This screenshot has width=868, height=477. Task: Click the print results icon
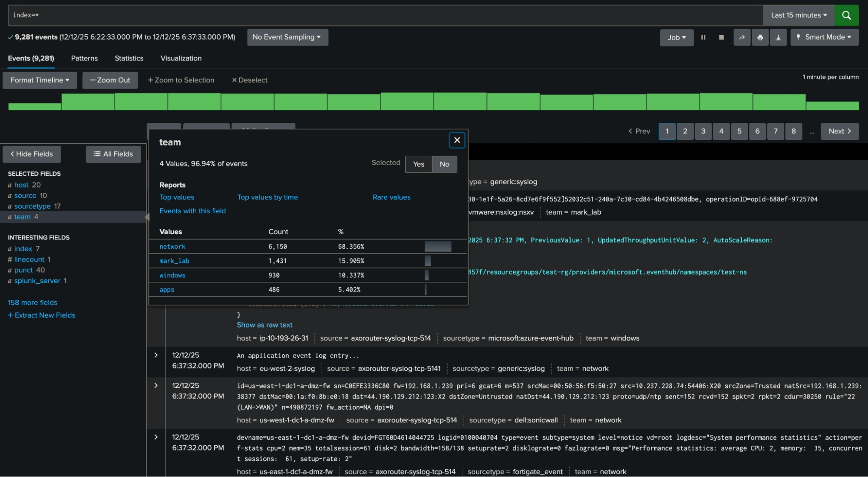pos(760,37)
